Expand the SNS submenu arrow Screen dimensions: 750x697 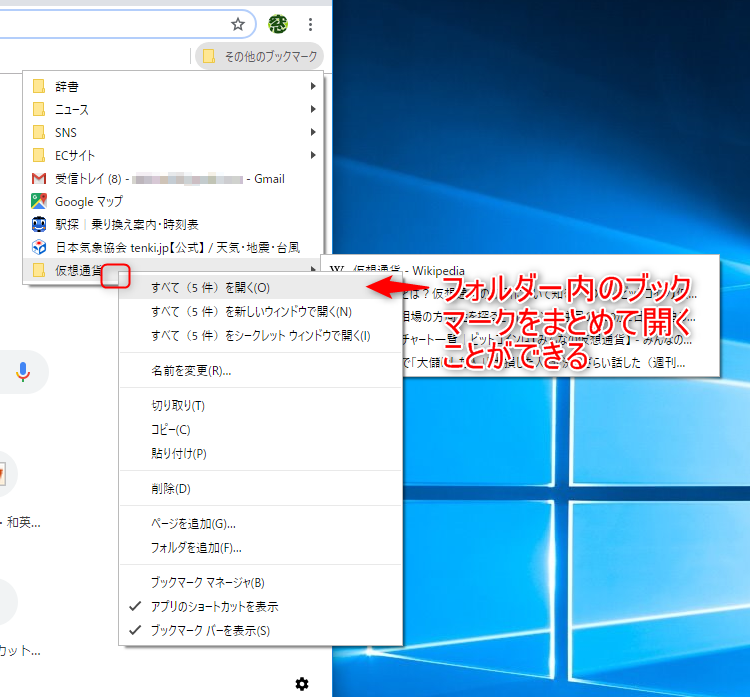tap(313, 132)
